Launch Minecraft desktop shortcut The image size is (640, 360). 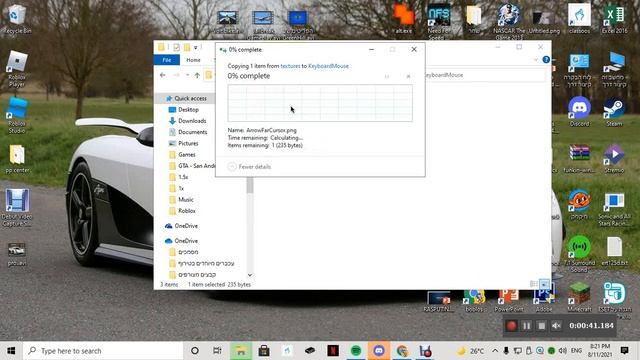click(579, 297)
